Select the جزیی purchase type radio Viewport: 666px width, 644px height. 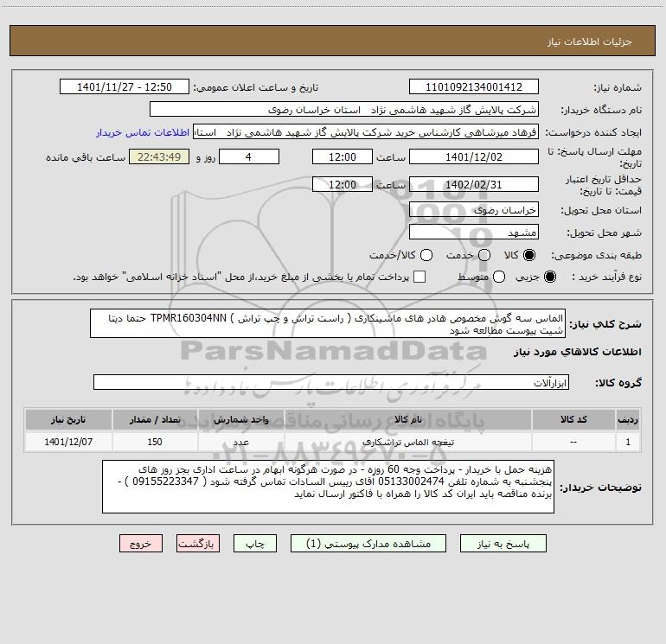click(x=549, y=277)
